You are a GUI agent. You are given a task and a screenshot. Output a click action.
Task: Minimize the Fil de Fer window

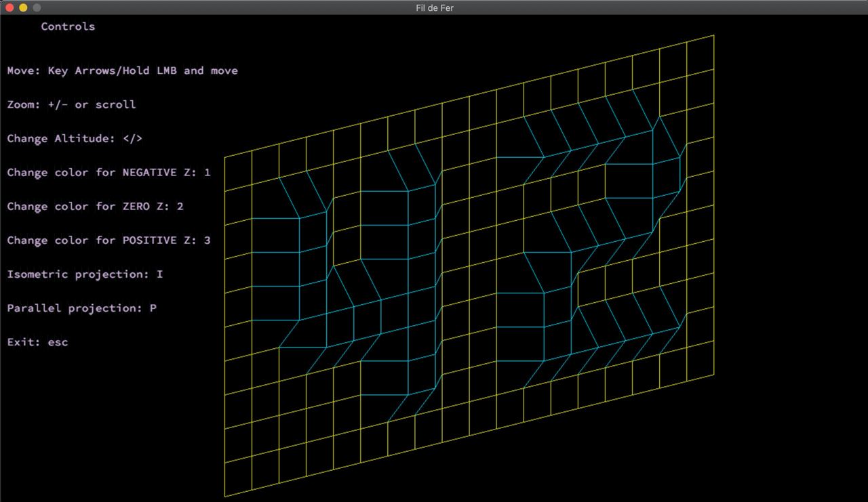(x=23, y=7)
